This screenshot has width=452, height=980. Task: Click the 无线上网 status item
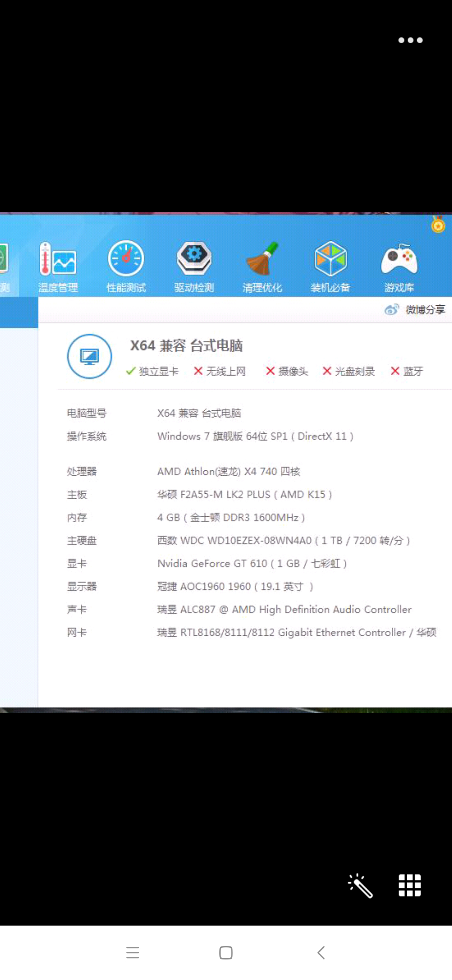[x=220, y=371]
